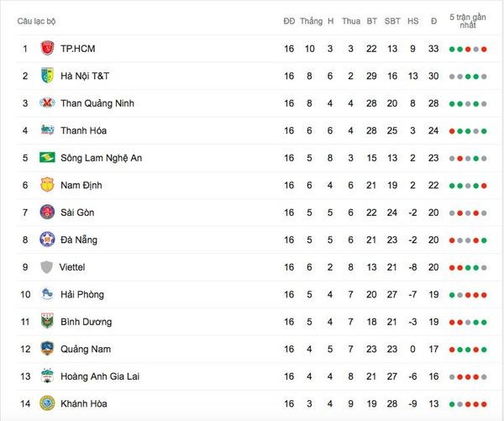Select the Than Quảng Ninh team badge
This screenshot has height=421, width=504.
pyautogui.click(x=47, y=103)
